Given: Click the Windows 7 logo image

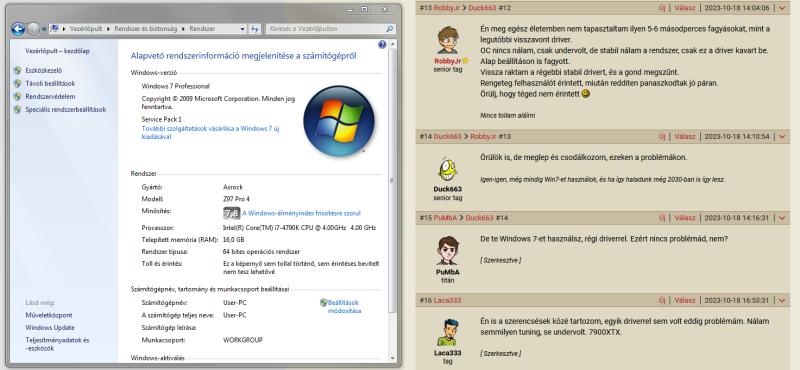Looking at the screenshot, I should pos(339,121).
